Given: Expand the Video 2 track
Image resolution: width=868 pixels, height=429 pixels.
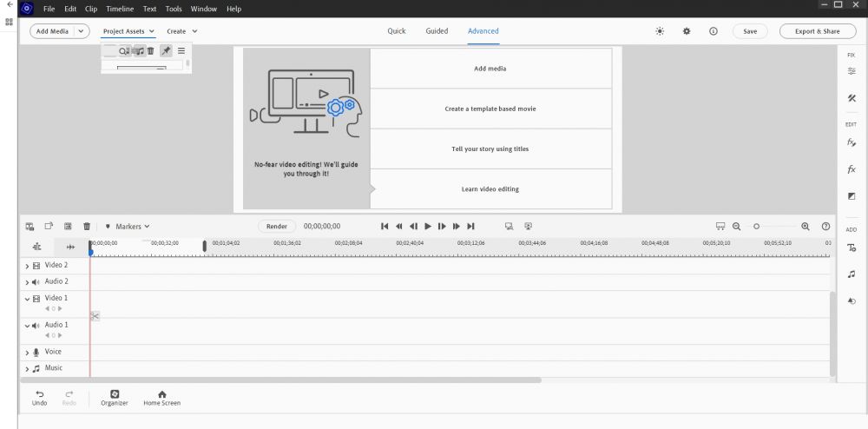Looking at the screenshot, I should (x=27, y=266).
